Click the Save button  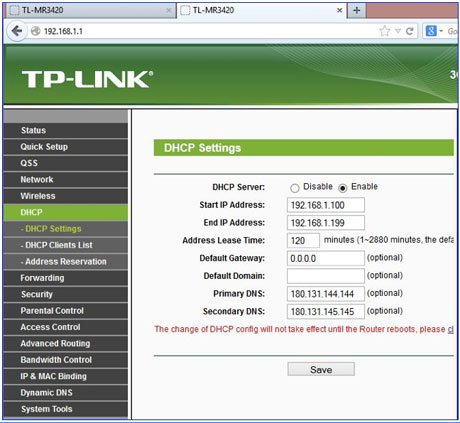coord(321,369)
